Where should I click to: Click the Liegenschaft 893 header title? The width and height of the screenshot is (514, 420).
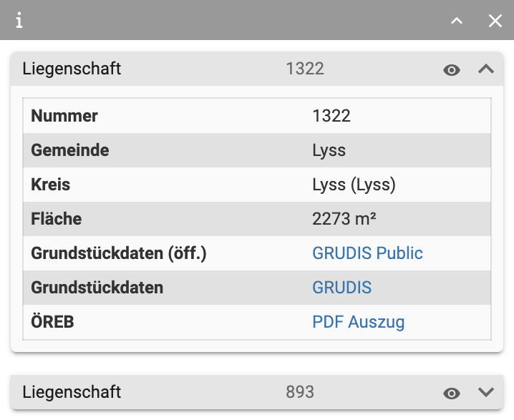(72, 392)
